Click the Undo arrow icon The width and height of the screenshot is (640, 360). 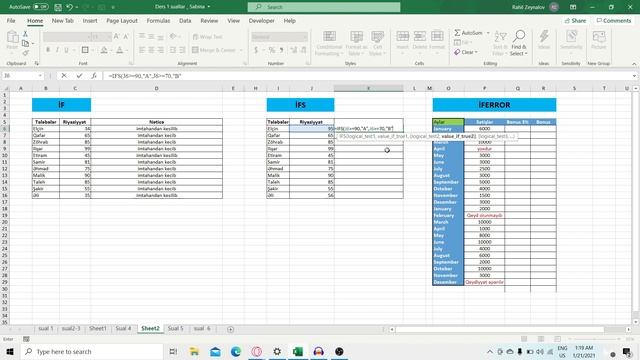[x=70, y=7]
